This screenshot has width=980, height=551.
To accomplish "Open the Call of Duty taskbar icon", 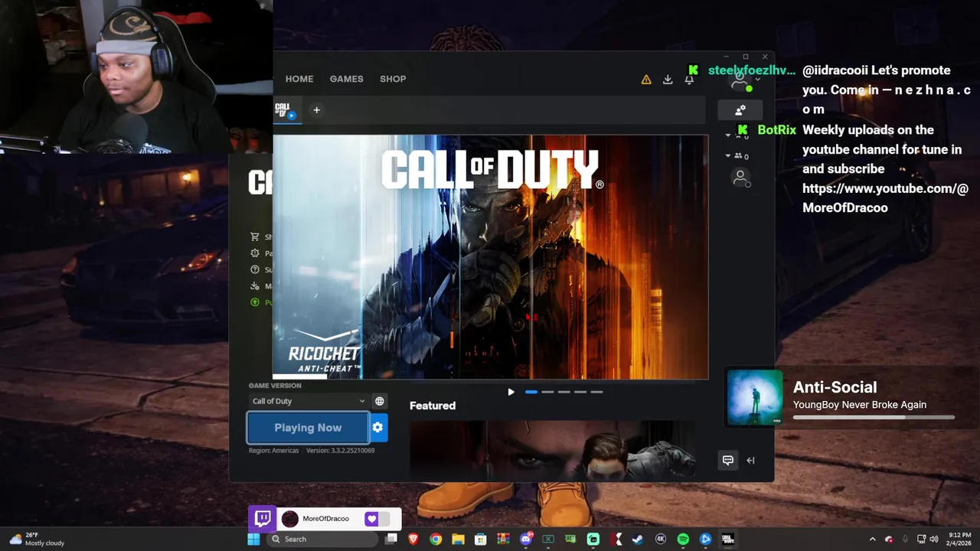I will click(x=727, y=540).
